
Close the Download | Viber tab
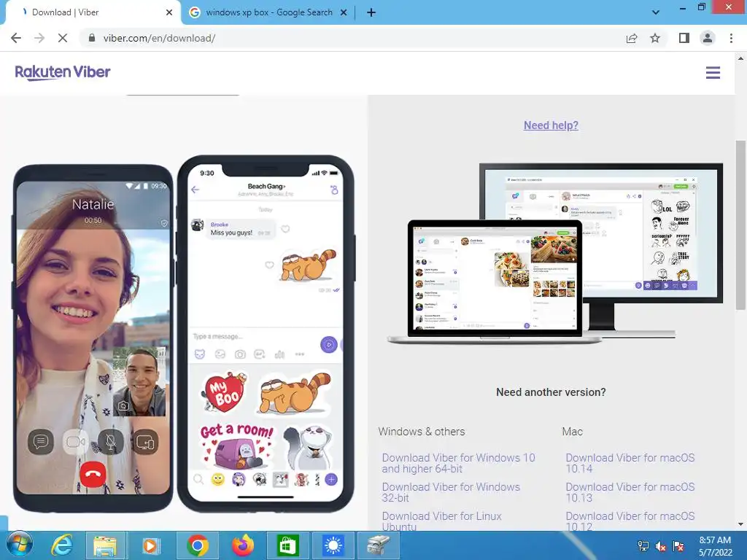[x=169, y=12]
